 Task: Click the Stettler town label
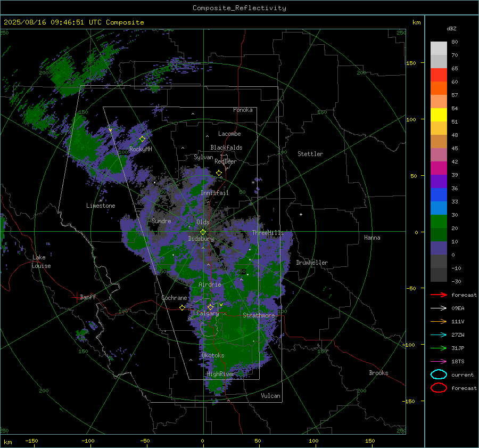pyautogui.click(x=310, y=154)
